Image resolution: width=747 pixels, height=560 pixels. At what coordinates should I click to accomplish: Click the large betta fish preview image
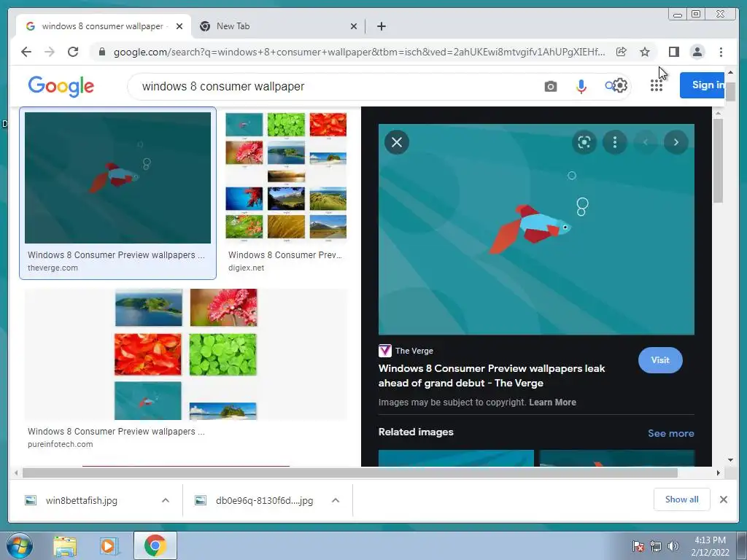click(x=536, y=230)
